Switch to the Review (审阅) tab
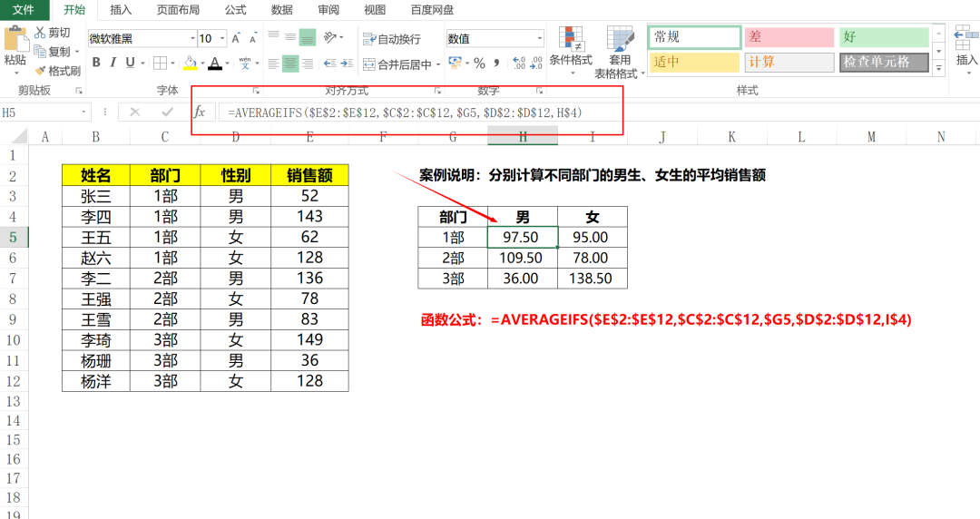The image size is (980, 519). (328, 10)
